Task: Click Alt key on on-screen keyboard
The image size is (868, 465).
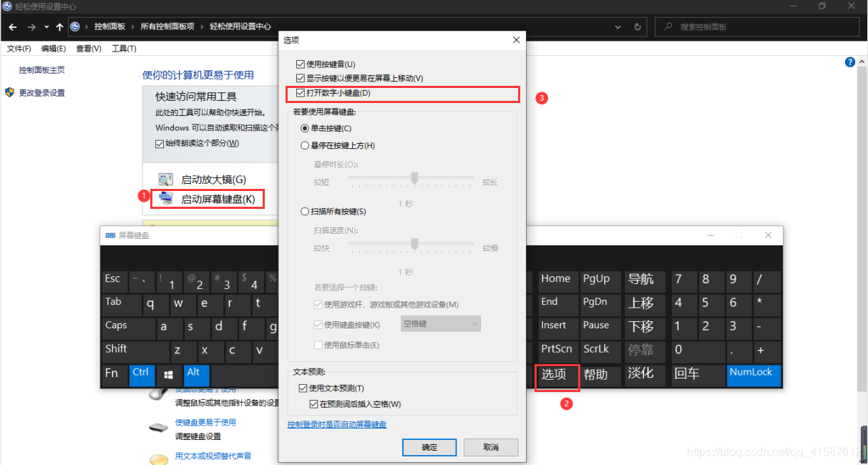Action: coord(196,375)
